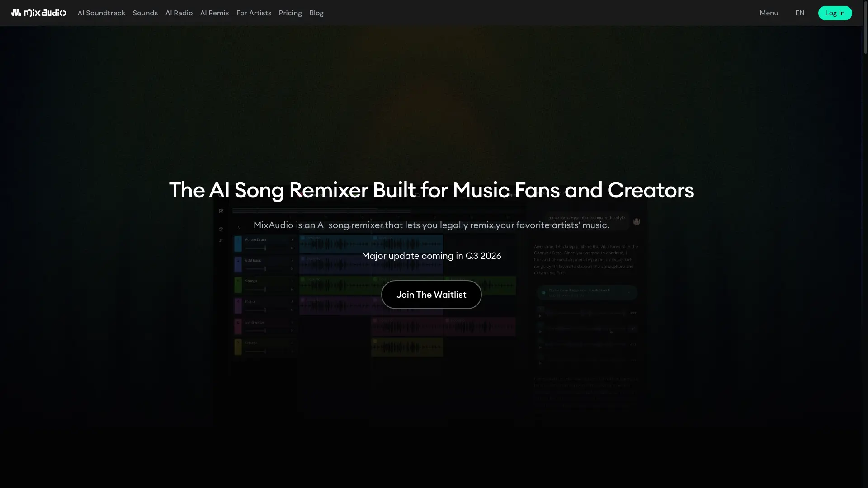Open the Blog link
Screen dimensions: 868x488
(x=316, y=13)
